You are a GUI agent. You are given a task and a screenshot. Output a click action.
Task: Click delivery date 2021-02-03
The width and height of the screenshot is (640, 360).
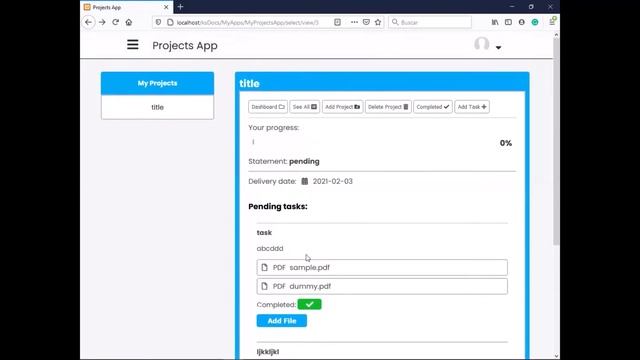click(x=333, y=181)
